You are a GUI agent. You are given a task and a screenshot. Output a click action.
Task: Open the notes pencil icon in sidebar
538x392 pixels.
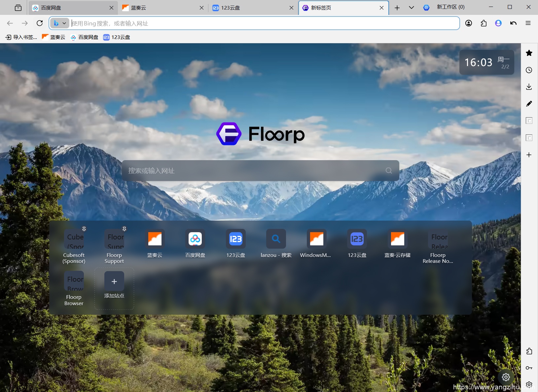coord(529,104)
